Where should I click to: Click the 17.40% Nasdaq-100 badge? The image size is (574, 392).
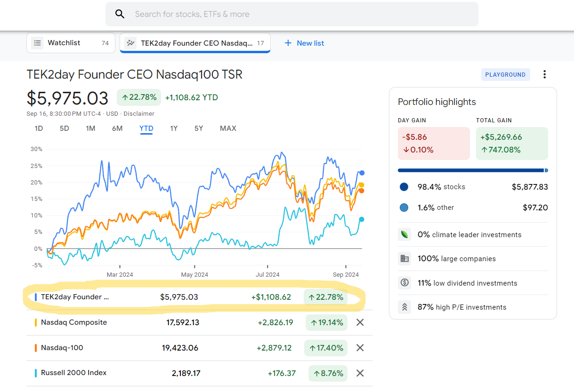click(x=326, y=348)
